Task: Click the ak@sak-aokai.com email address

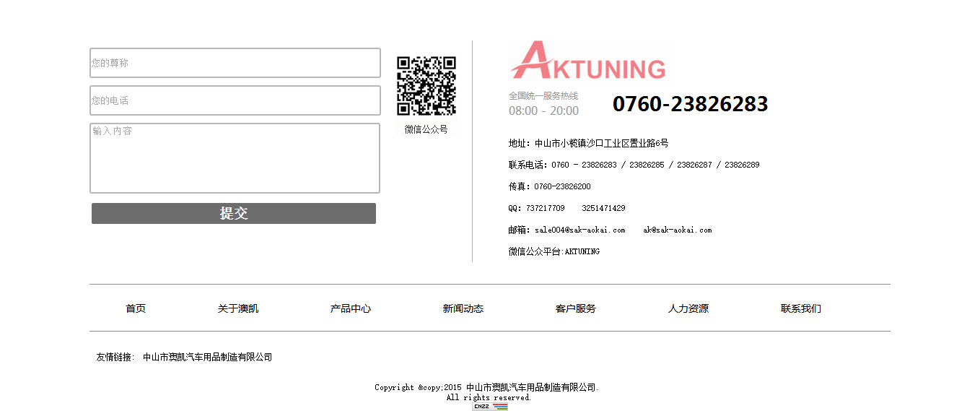Action: pyautogui.click(x=677, y=230)
